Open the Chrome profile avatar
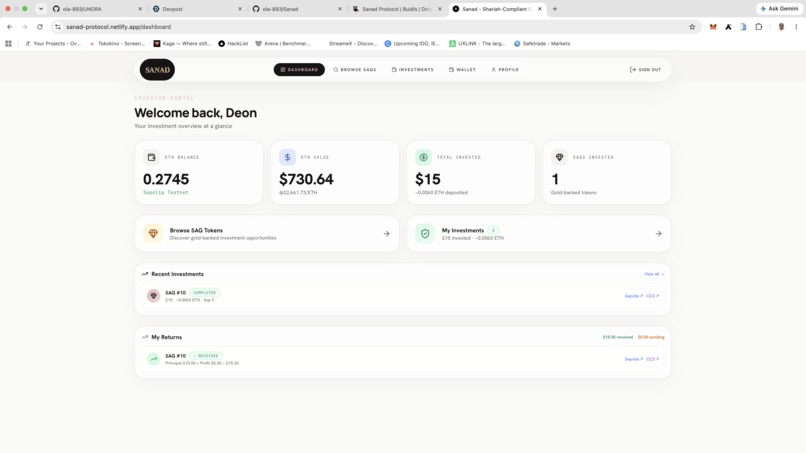The width and height of the screenshot is (806, 453). [x=781, y=27]
